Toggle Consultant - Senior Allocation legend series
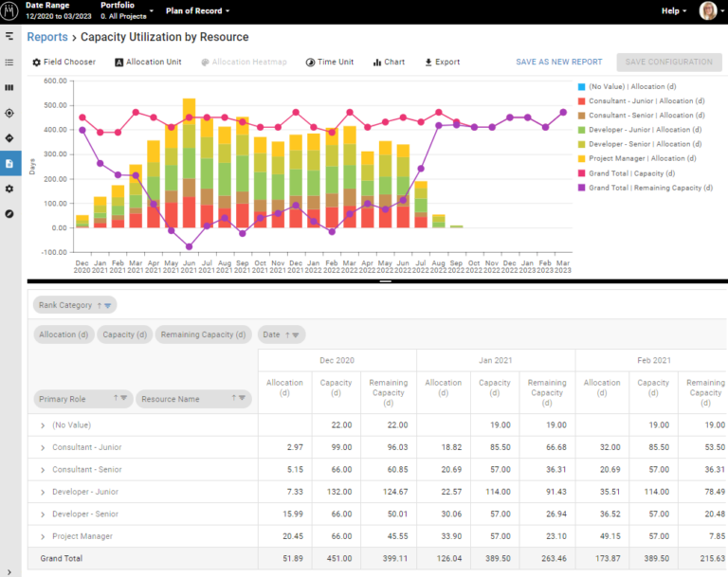 pos(641,116)
